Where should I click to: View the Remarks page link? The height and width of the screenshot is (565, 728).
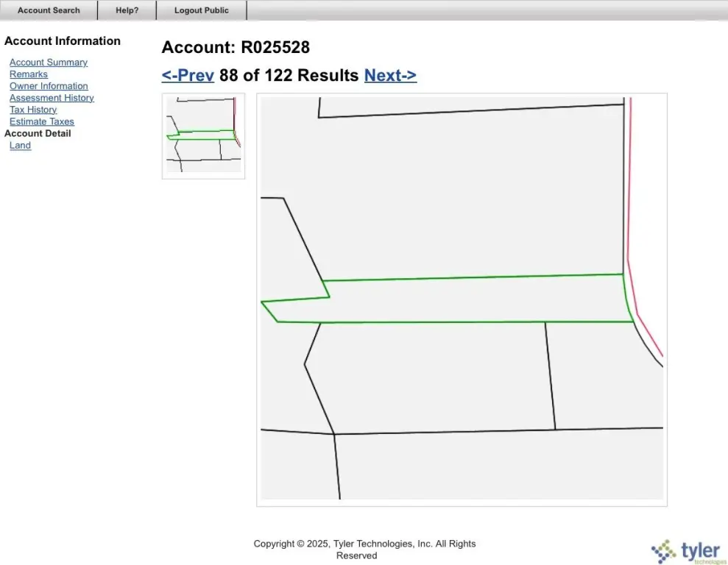click(x=28, y=74)
